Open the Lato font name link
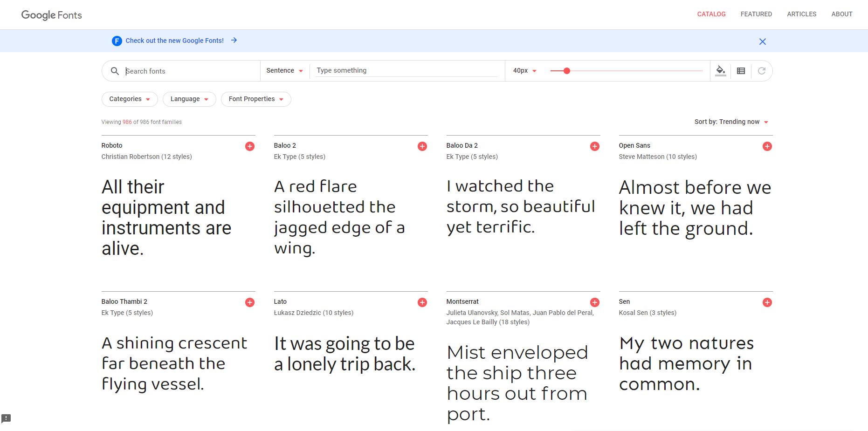The height and width of the screenshot is (431, 868). click(x=280, y=301)
